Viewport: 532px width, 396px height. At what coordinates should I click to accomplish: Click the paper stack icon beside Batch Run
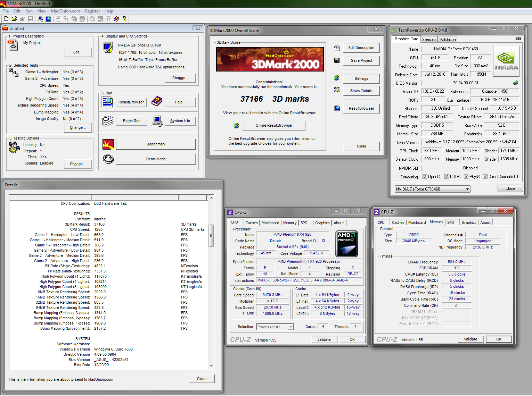[108, 121]
